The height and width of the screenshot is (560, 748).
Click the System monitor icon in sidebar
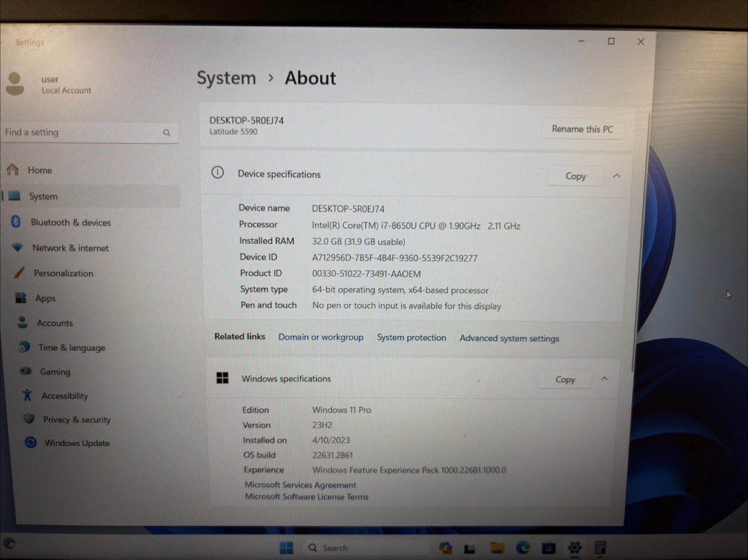point(15,196)
